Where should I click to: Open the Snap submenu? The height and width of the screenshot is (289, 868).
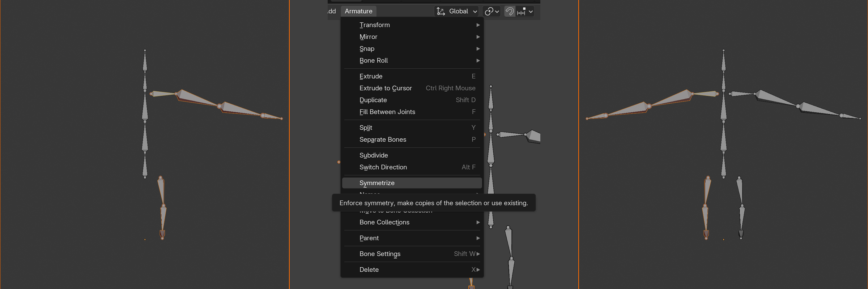tap(412, 49)
